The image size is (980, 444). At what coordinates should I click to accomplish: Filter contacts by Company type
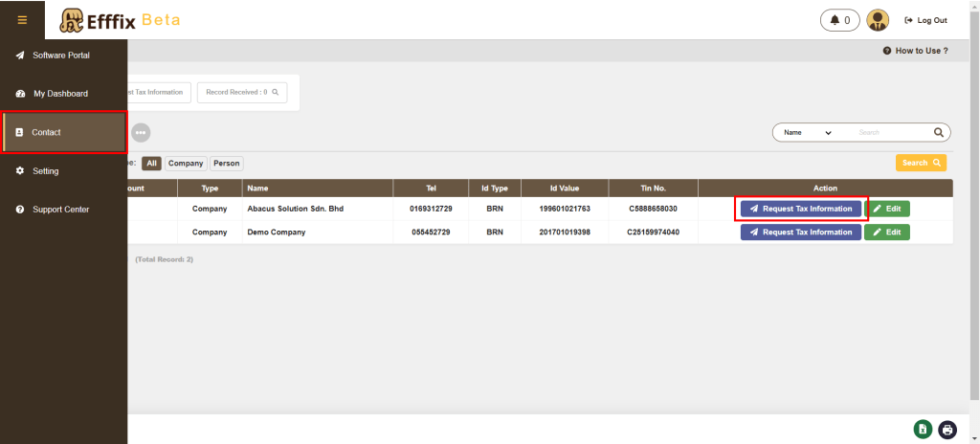[x=187, y=164]
